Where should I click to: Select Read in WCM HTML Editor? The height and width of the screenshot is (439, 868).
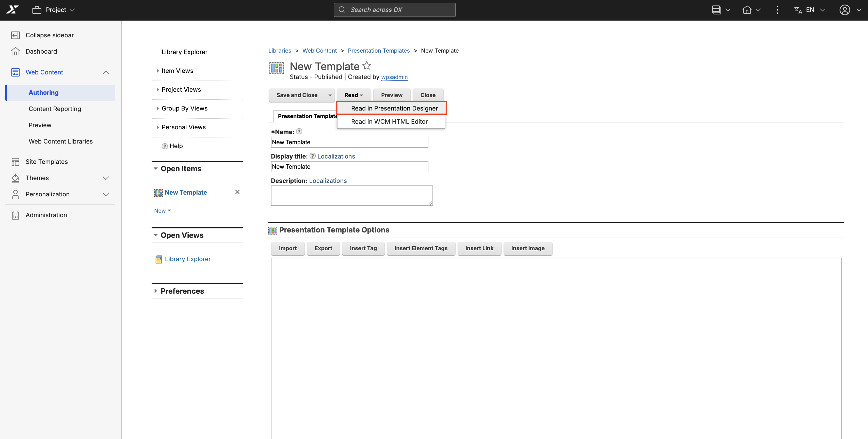click(x=391, y=121)
